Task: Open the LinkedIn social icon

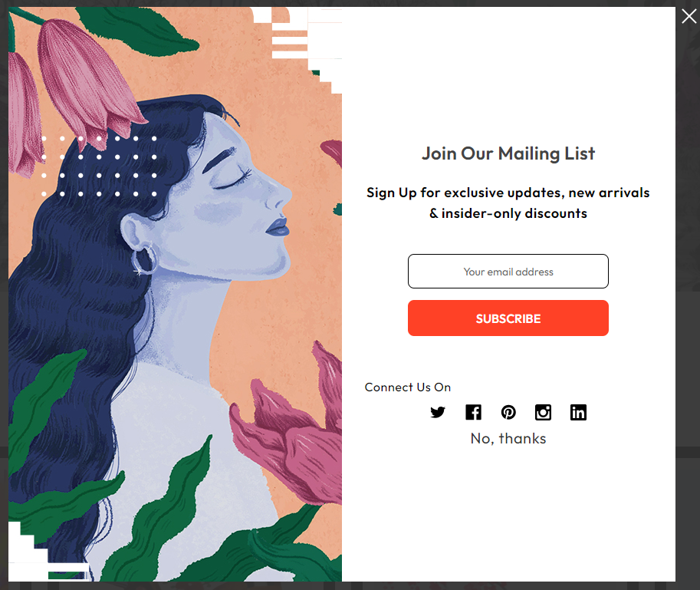Action: [578, 412]
